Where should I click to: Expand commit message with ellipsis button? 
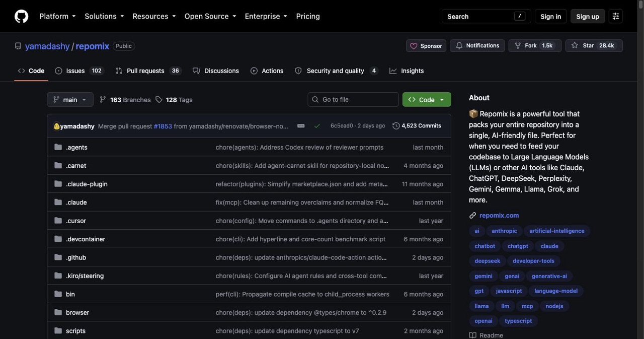(x=301, y=126)
